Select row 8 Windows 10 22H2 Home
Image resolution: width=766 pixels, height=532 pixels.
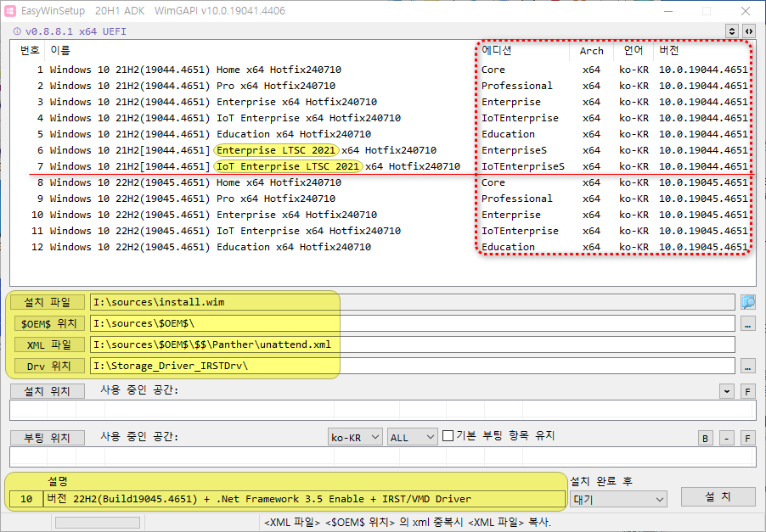click(382, 182)
